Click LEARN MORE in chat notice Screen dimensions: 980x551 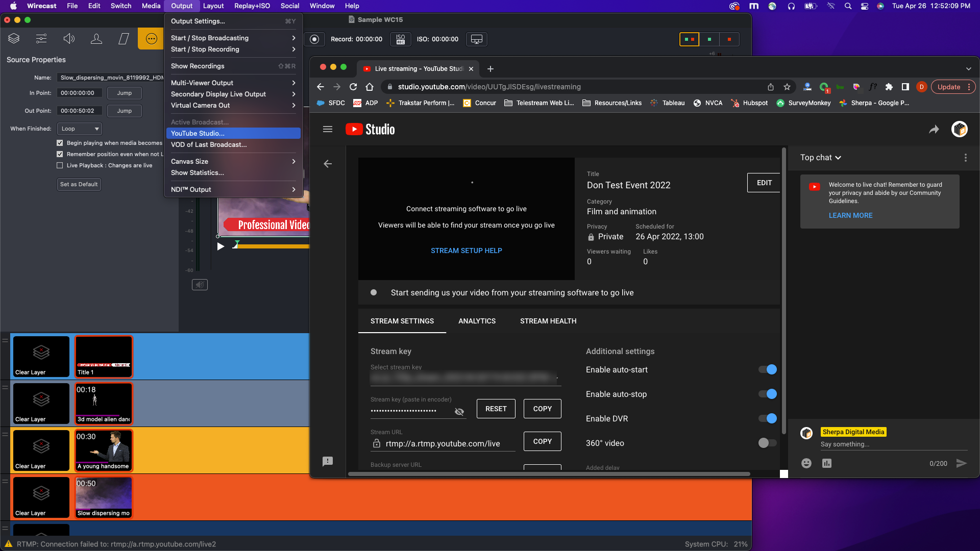coord(850,215)
